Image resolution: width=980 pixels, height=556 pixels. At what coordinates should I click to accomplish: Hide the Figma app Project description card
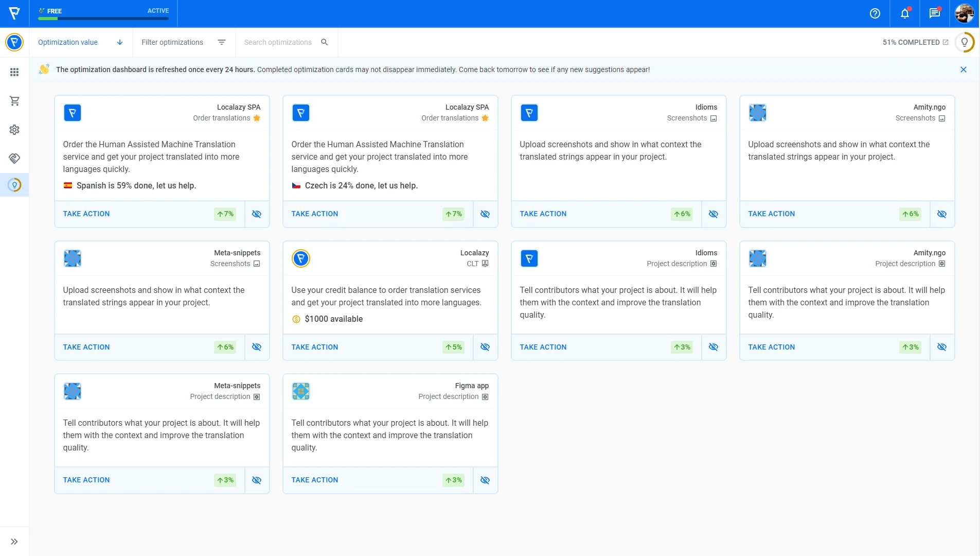pyautogui.click(x=485, y=480)
